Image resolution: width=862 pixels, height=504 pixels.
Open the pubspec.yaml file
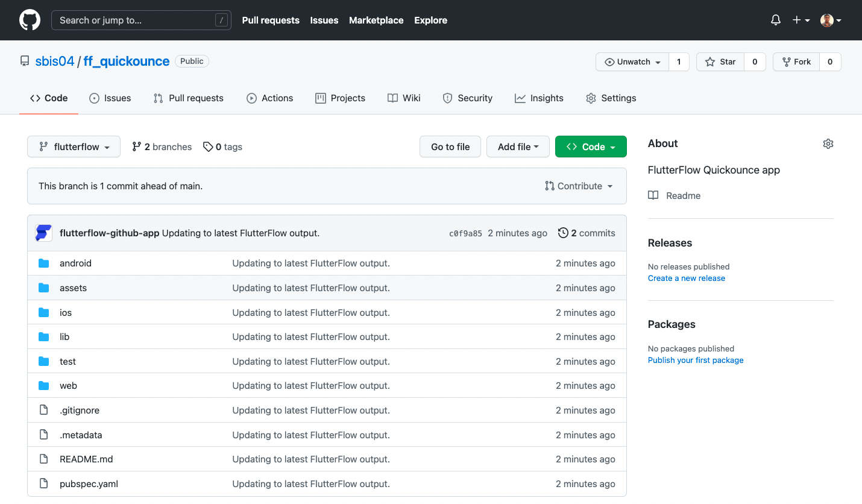click(x=89, y=484)
